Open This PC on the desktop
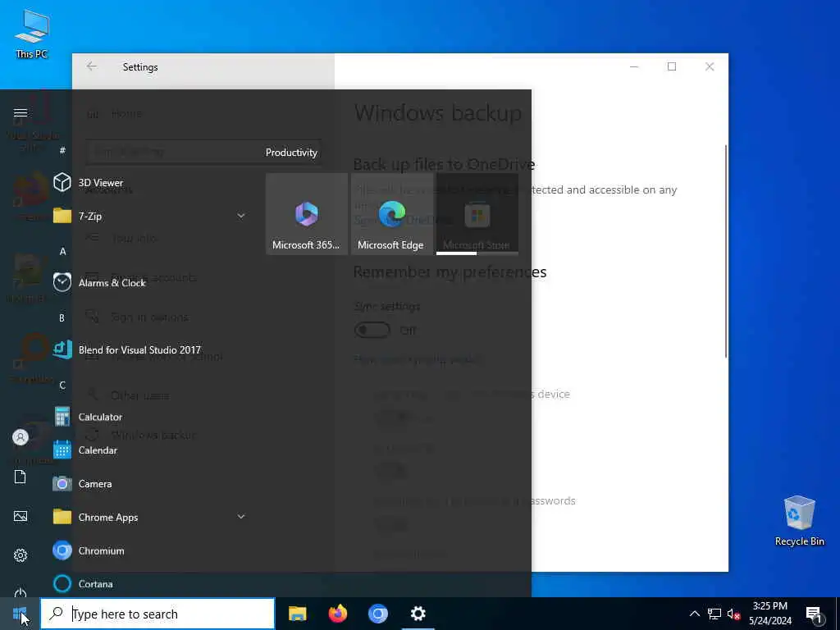 click(32, 34)
